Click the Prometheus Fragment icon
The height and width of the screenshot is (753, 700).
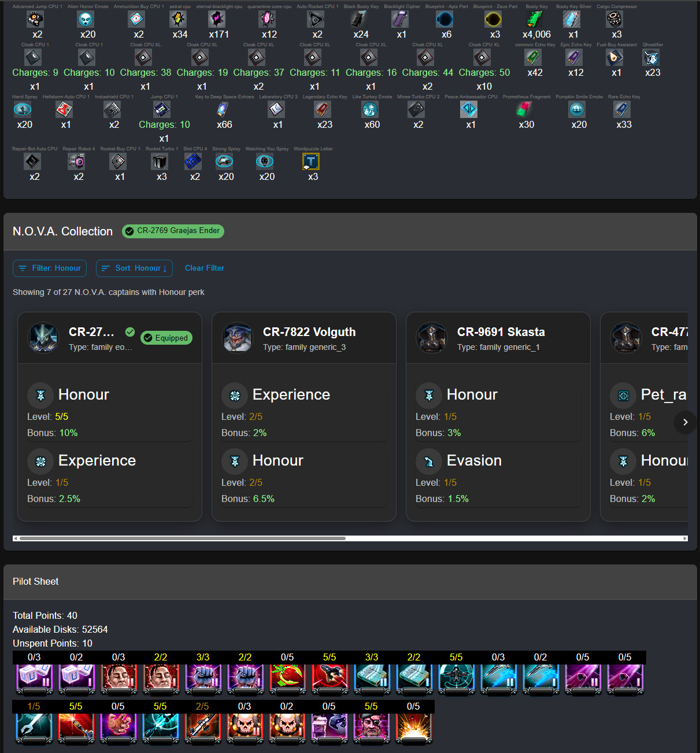[524, 110]
